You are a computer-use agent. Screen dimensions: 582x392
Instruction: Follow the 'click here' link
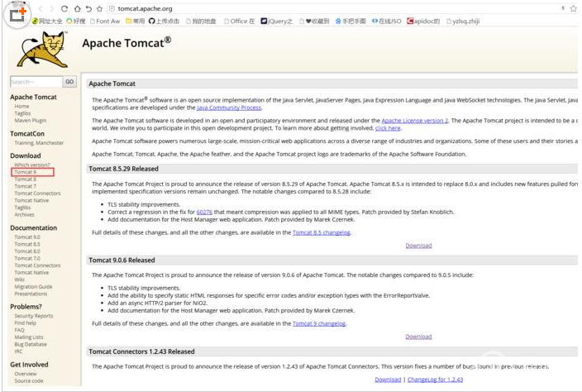(388, 128)
